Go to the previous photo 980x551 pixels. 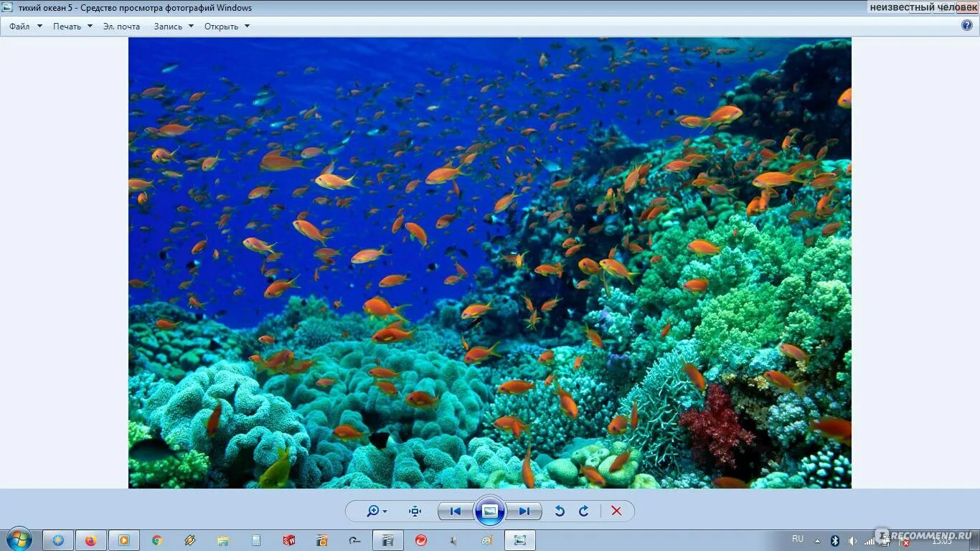(455, 512)
